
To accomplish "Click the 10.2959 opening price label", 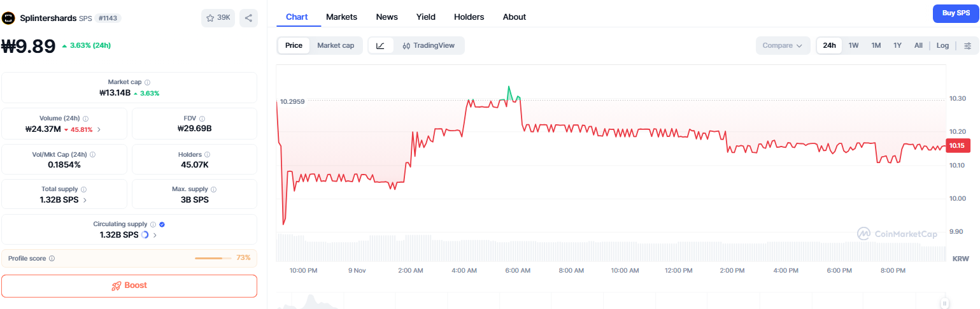I will [292, 102].
